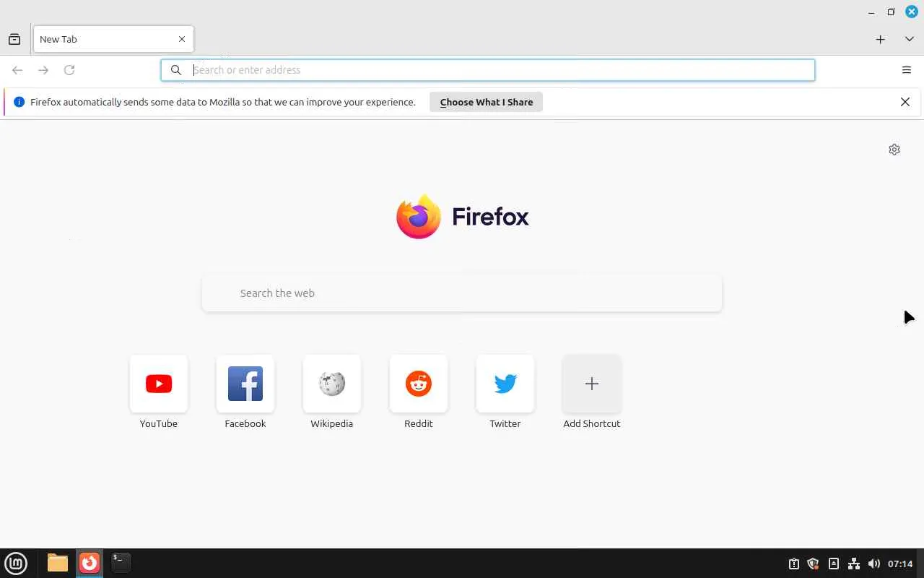Click into the Search the web box

click(462, 293)
